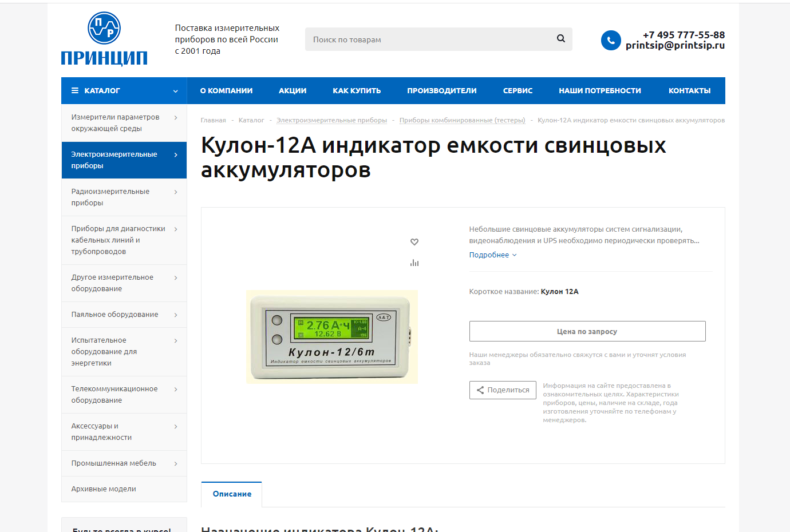This screenshot has width=790, height=532.
Task: Open the ПРОИЗВОДИТЕЛИ menu item
Action: coord(442,90)
